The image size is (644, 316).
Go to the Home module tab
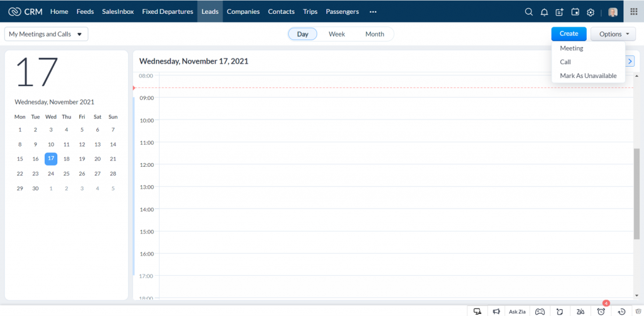click(59, 11)
